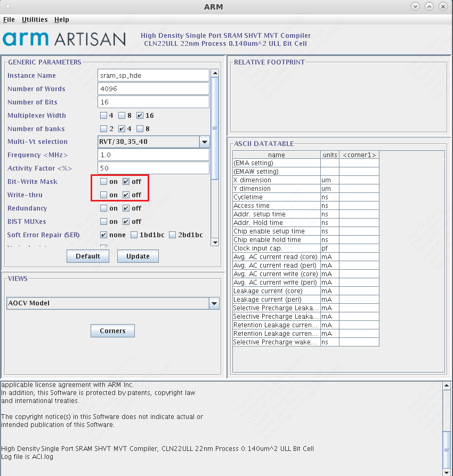Click the Number of Words field
Image resolution: width=453 pixels, height=476 pixels.
click(x=153, y=89)
